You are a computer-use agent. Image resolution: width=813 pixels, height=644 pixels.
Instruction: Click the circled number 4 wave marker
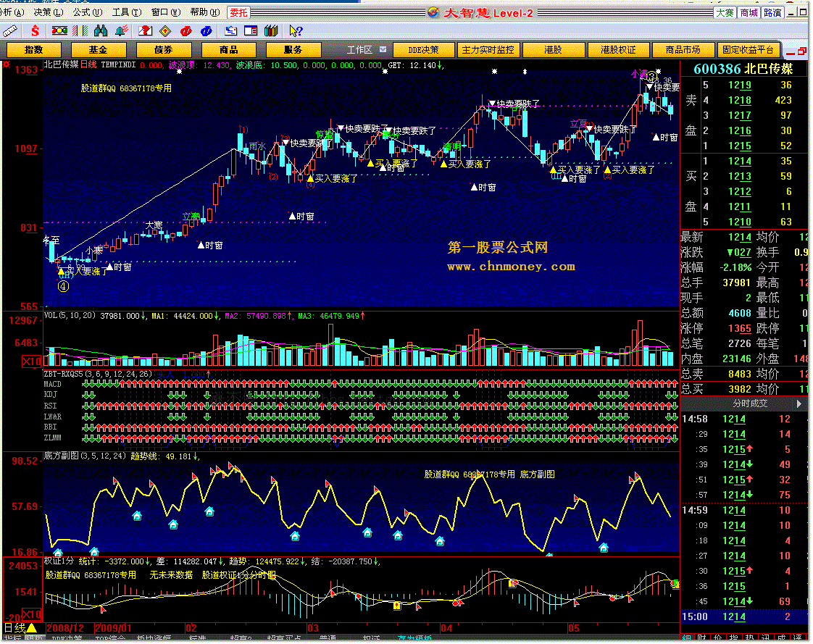click(63, 286)
